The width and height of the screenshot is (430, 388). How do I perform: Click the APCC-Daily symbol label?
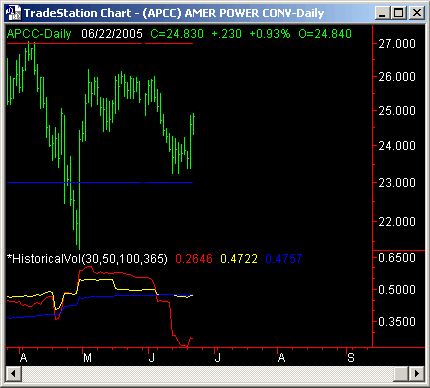click(39, 34)
